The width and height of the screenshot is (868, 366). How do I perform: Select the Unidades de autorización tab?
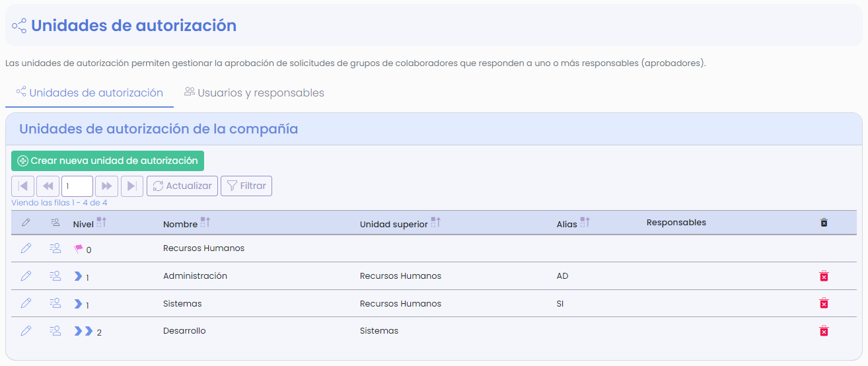pos(89,93)
